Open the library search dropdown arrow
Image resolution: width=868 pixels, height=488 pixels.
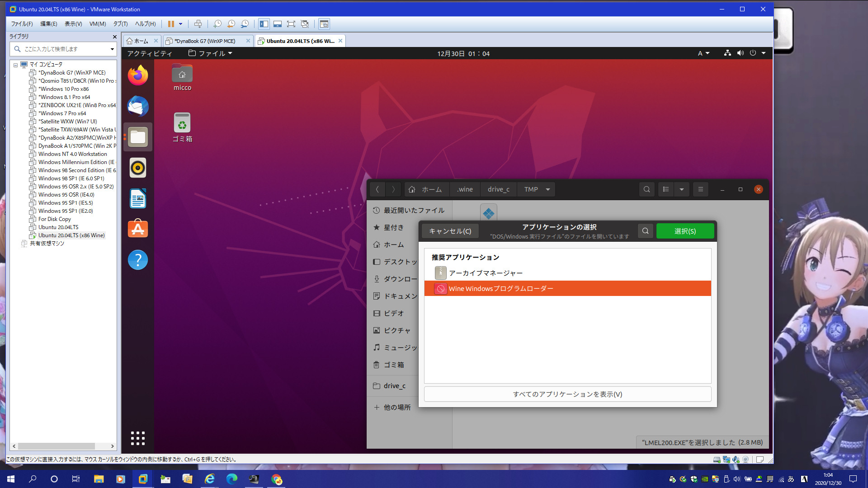coord(112,49)
